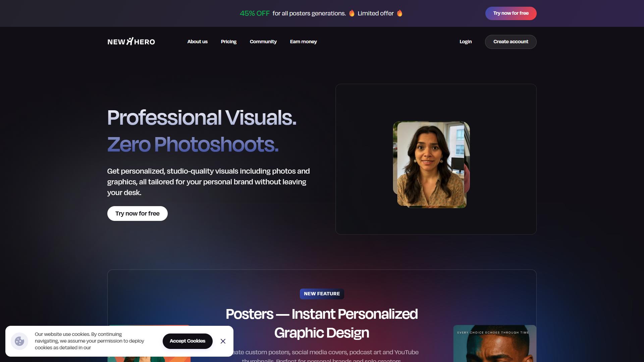Open the About us menu item
The image size is (644, 362).
197,42
